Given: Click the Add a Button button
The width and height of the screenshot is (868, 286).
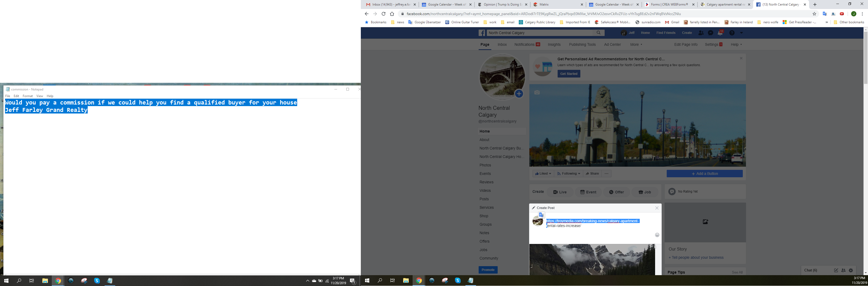Looking at the screenshot, I should coord(704,174).
